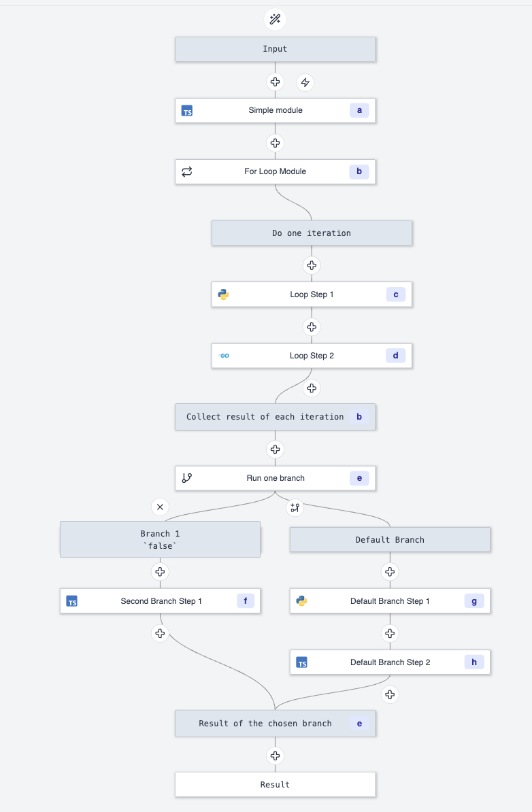This screenshot has width=532, height=812.
Task: Select the Default Branch Step 2 TypeScript node
Action: (390, 662)
